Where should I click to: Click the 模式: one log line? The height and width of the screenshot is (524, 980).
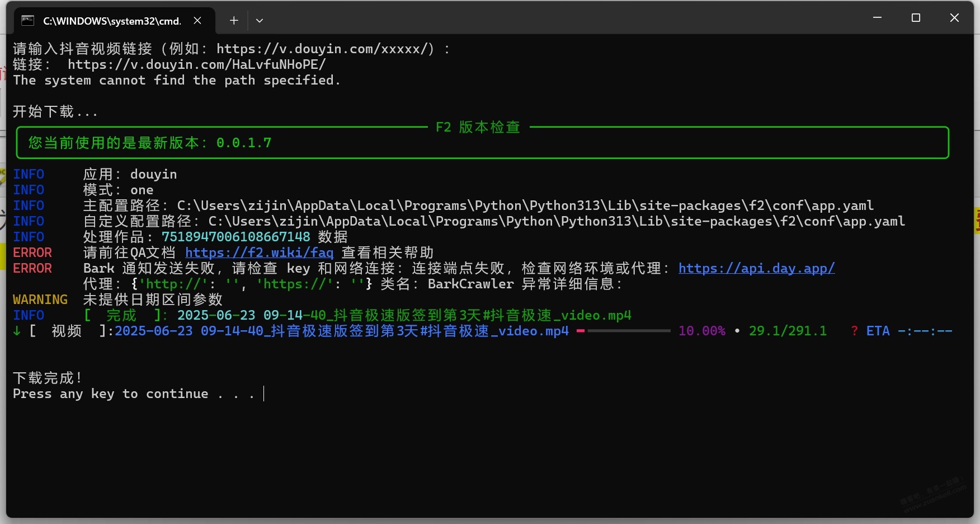point(118,190)
